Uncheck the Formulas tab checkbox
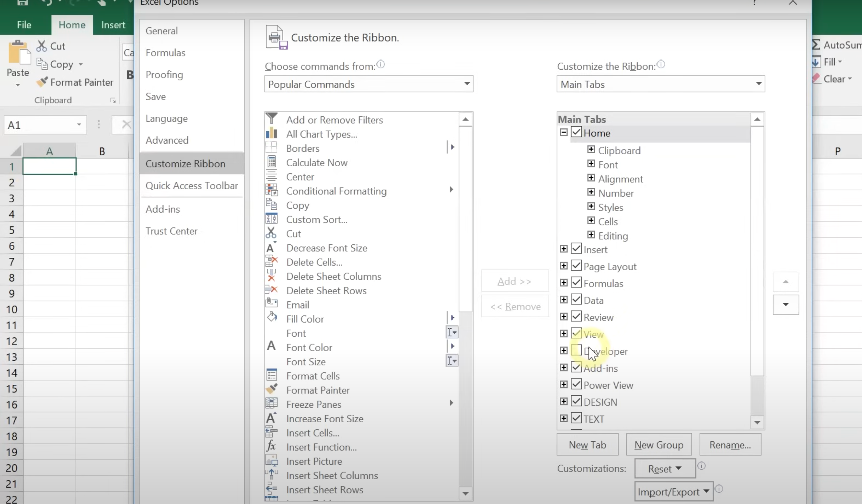Viewport: 862px width, 504px height. pyautogui.click(x=576, y=283)
